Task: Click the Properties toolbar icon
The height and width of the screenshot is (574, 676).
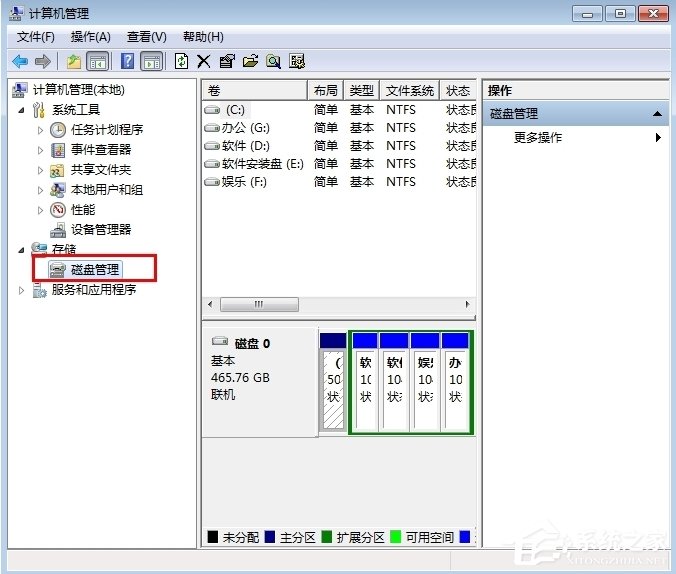Action: pos(227,61)
